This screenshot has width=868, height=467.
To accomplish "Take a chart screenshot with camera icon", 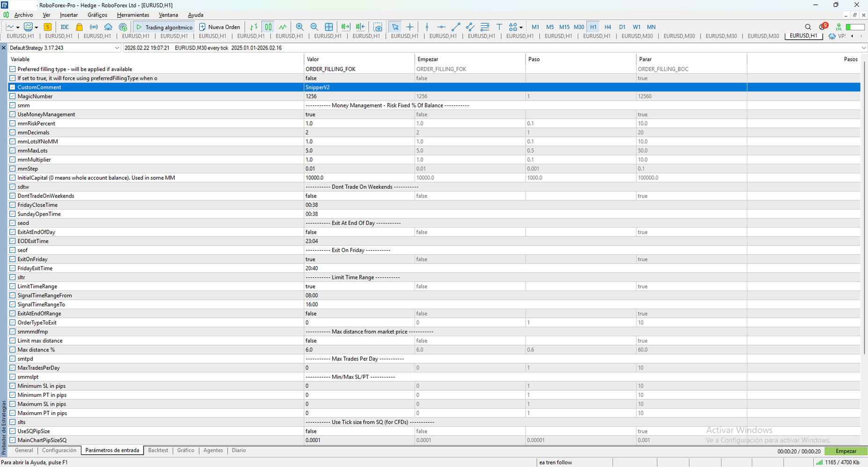I will [378, 27].
